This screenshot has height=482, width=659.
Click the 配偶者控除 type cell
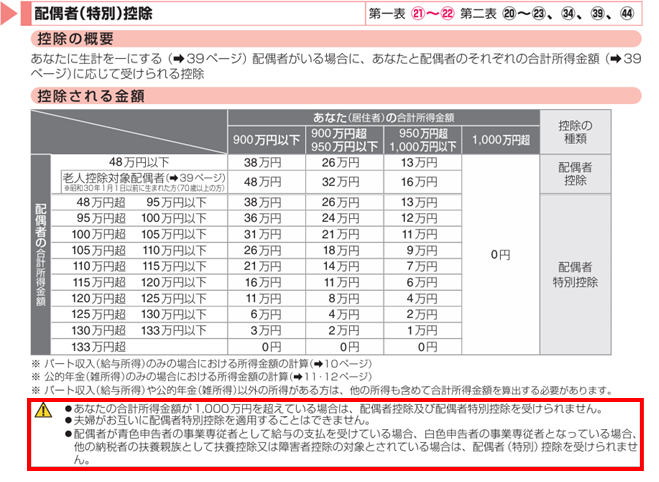[575, 174]
